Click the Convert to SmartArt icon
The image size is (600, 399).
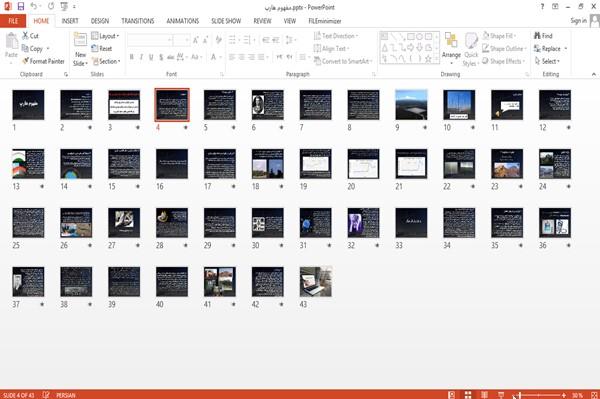pos(342,61)
